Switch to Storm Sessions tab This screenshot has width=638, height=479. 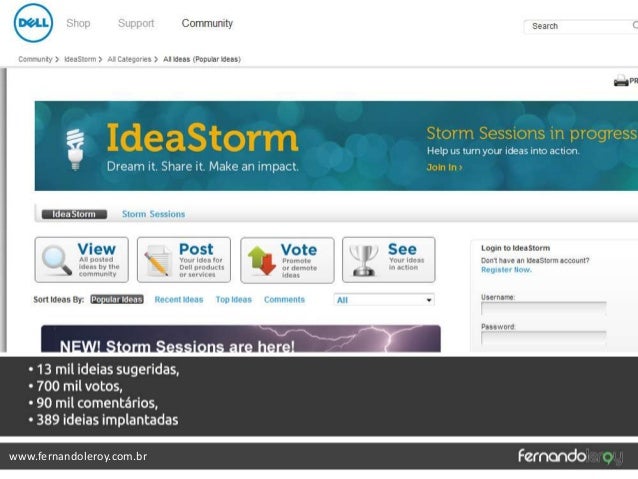click(x=153, y=214)
